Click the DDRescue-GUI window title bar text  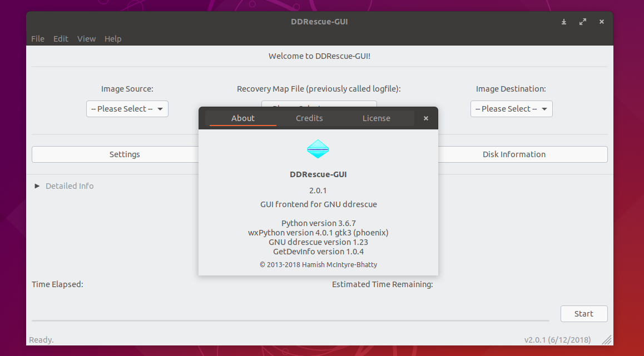[x=320, y=22]
